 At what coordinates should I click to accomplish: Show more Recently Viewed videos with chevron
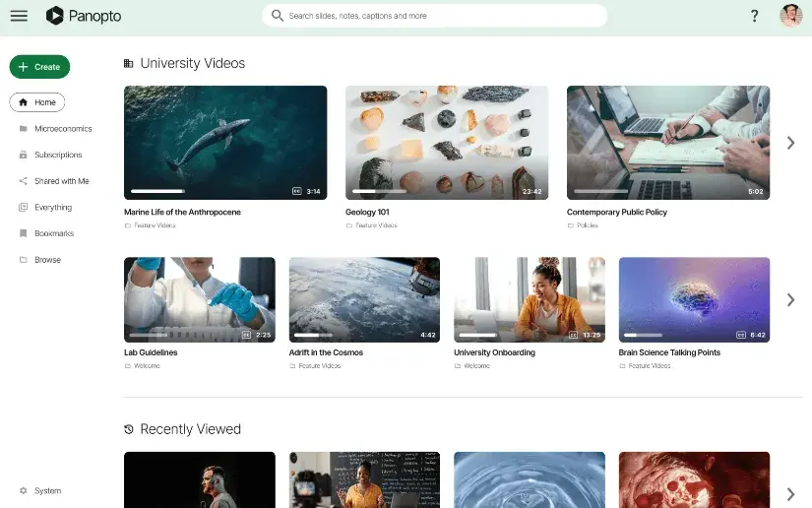(790, 494)
